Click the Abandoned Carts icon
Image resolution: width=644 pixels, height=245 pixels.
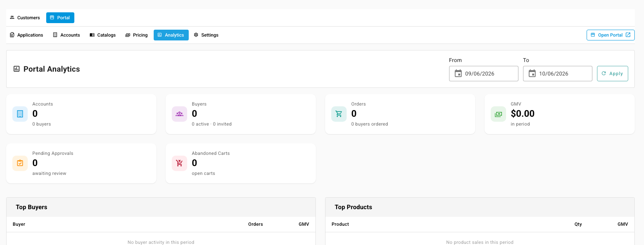179,163
